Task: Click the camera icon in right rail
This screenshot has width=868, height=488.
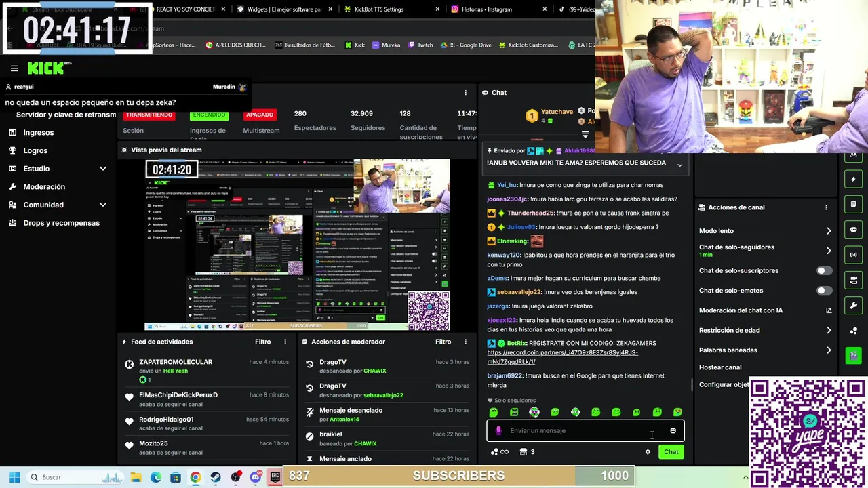Action: coord(853,280)
